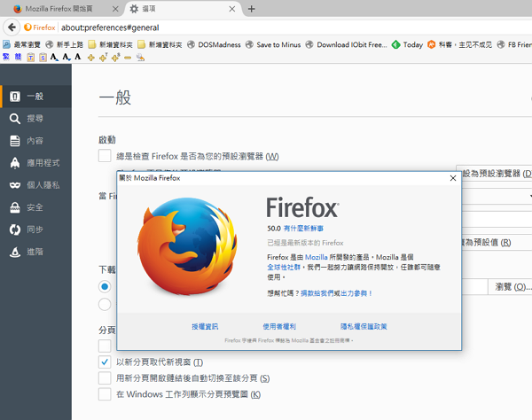Convert the page with the 簡 toolbar icon
This screenshot has height=420, width=532.
[18, 57]
